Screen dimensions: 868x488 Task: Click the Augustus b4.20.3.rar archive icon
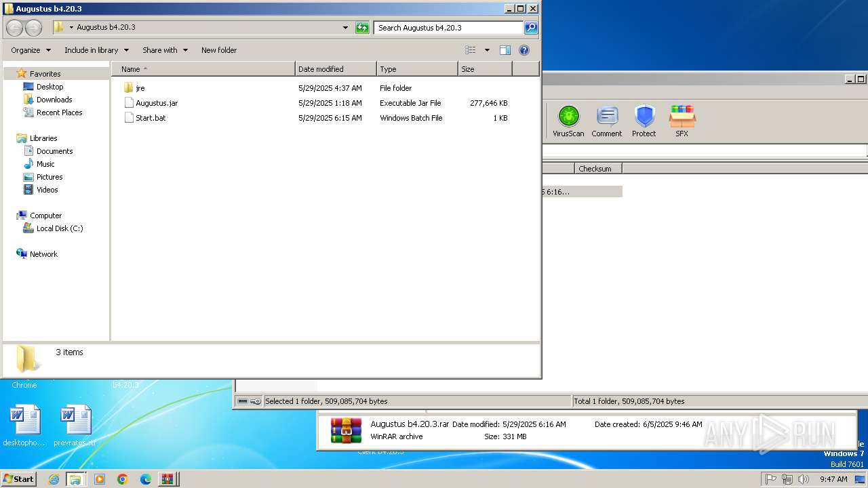[346, 430]
